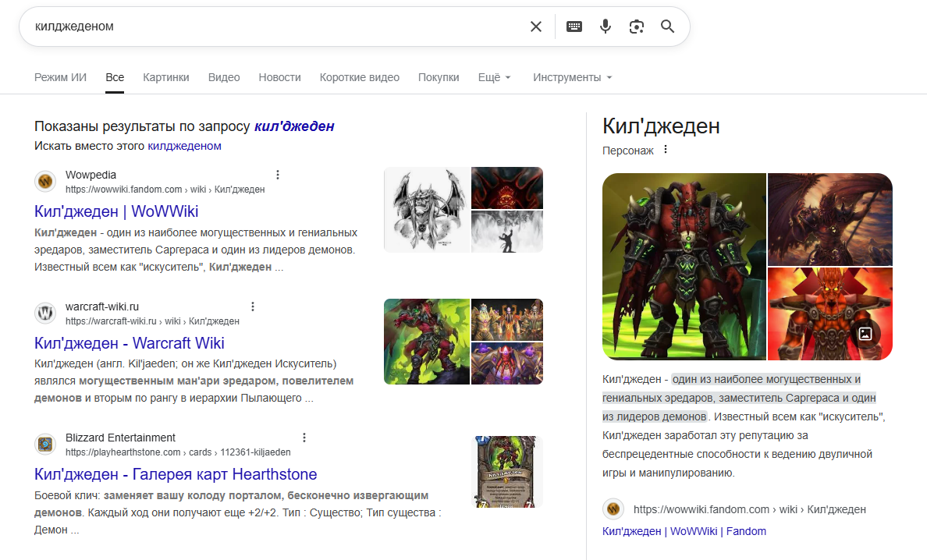Open the large Kil'jaeden image in knowledge panel
Viewport: 927px width, 560px height.
684,267
